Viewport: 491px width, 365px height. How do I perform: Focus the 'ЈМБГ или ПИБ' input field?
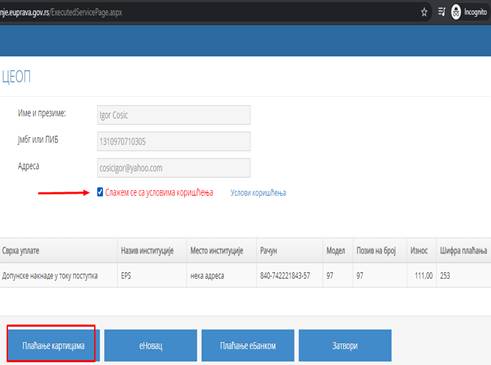tap(174, 141)
